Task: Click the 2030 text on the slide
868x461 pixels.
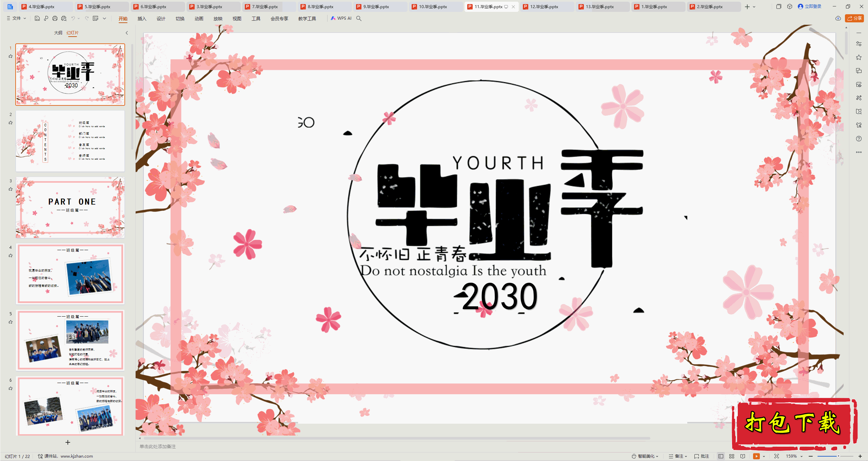Action: [499, 297]
